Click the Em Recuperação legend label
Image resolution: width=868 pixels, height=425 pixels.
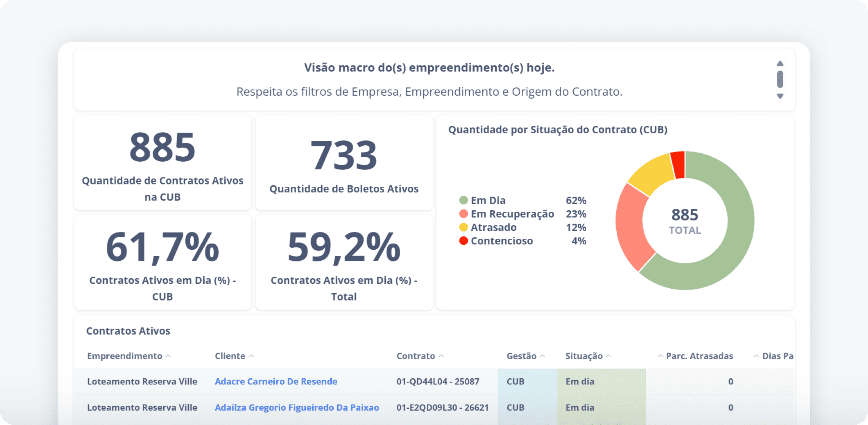(x=513, y=214)
